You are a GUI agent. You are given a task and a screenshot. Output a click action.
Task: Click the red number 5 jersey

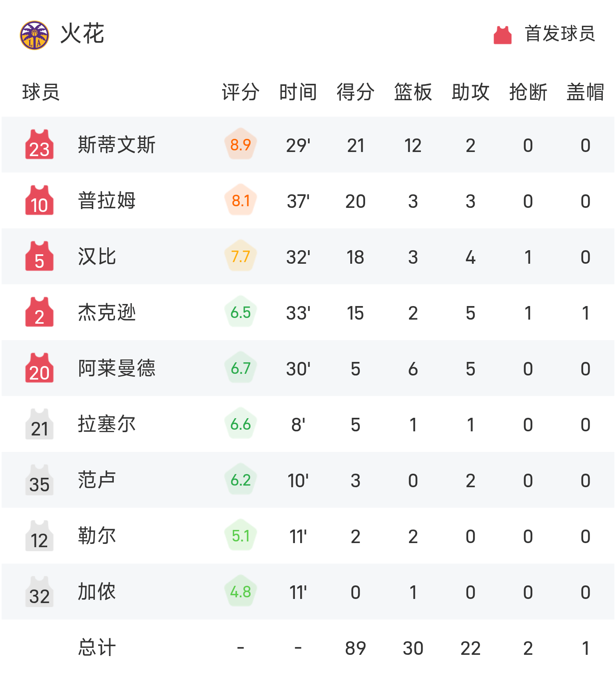39,257
